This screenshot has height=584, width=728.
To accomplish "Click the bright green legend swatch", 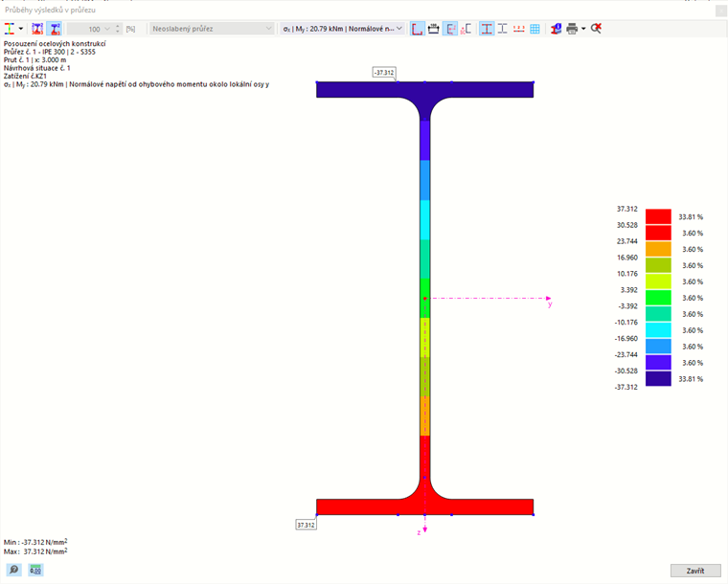I will point(658,298).
